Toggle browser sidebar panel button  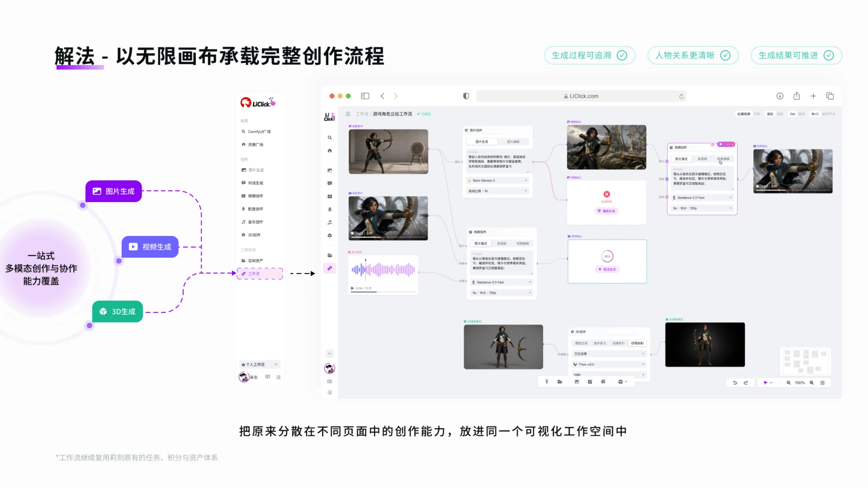tap(365, 96)
